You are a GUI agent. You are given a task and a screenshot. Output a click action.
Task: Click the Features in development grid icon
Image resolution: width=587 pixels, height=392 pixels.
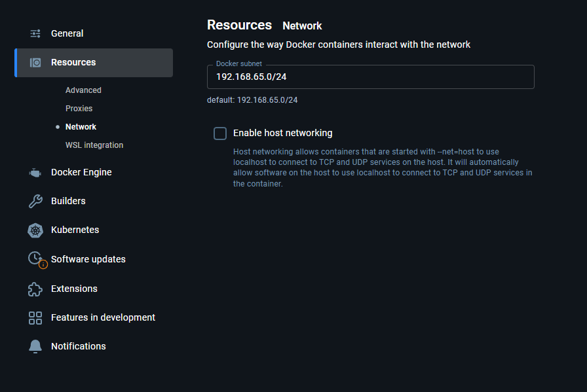coord(35,318)
